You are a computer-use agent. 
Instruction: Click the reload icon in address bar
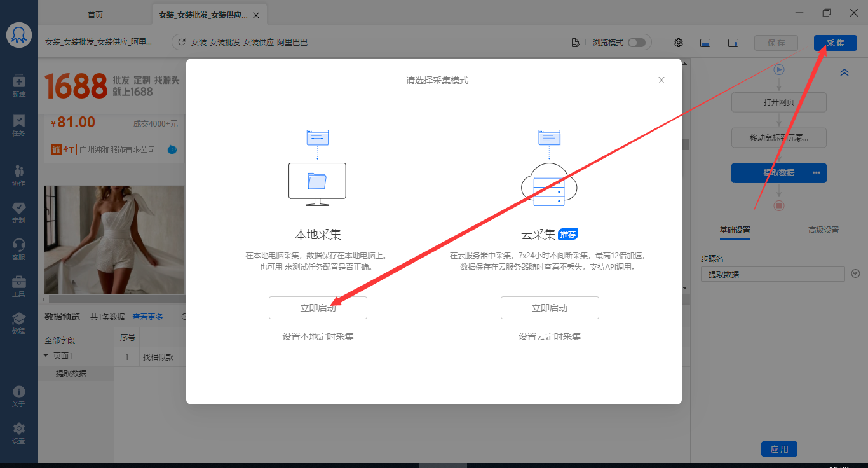point(182,43)
